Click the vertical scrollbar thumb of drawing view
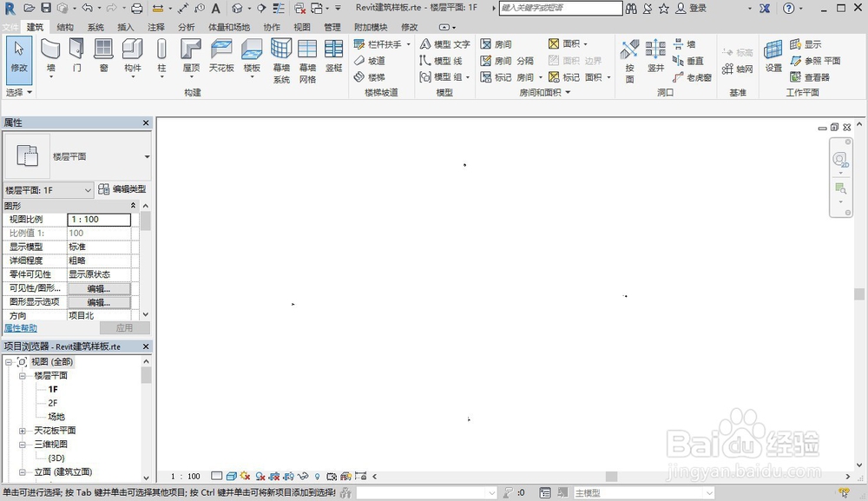 859,294
